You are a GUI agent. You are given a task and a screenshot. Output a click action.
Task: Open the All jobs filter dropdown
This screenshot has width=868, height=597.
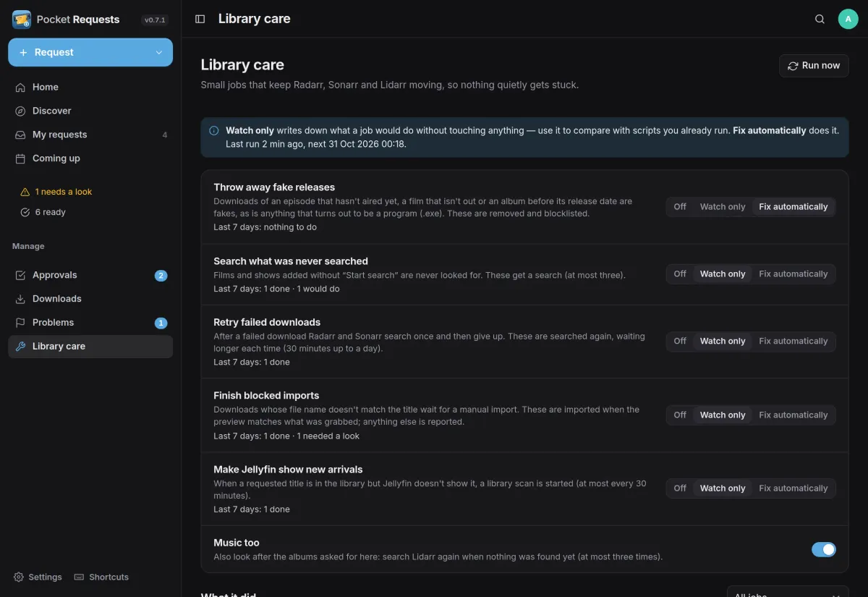788,592
